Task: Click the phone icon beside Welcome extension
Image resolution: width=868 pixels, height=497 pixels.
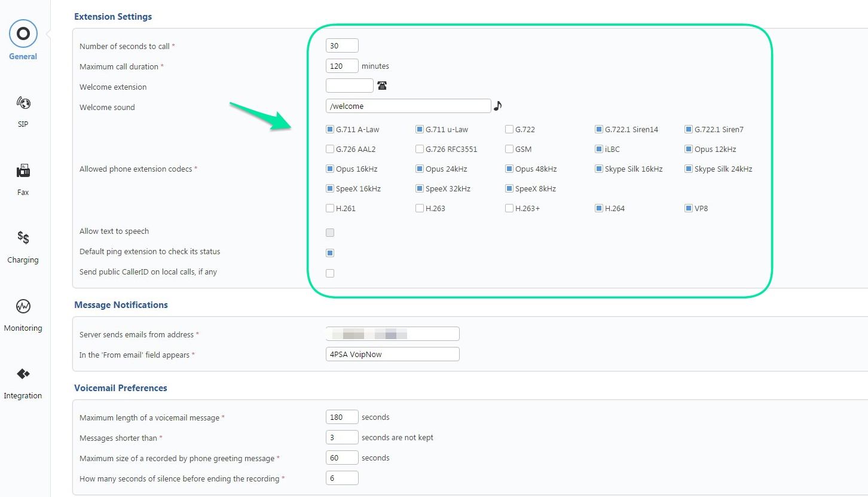Action: pyautogui.click(x=382, y=86)
